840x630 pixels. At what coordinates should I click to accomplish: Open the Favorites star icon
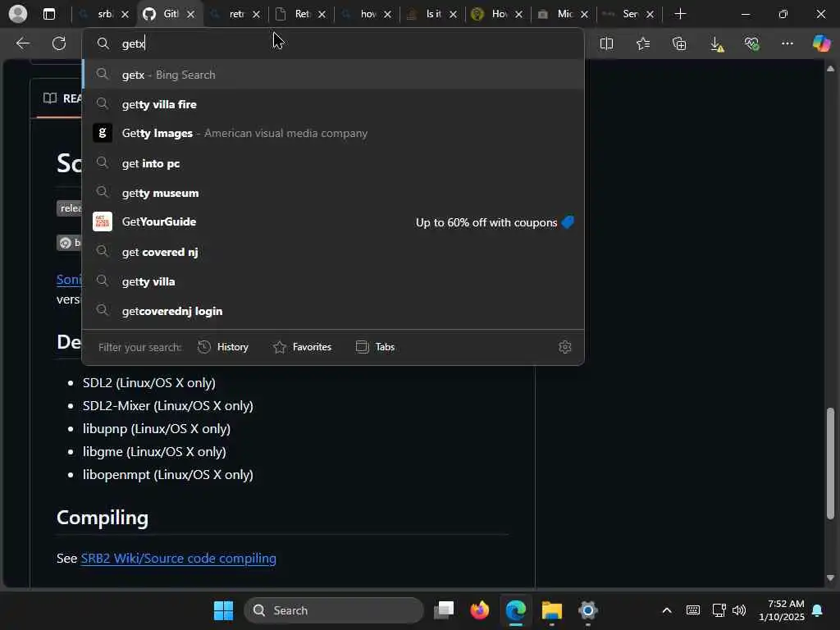[643, 44]
